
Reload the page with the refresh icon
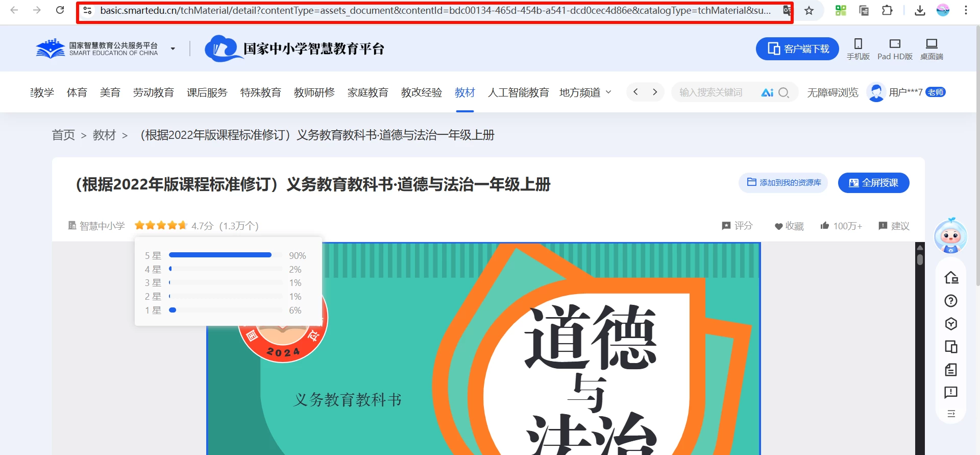point(60,10)
